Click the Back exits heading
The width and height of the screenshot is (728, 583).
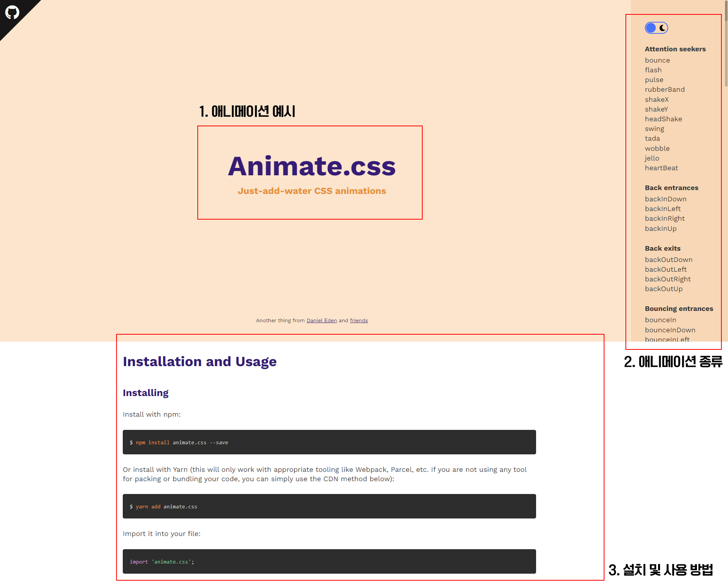click(x=662, y=248)
